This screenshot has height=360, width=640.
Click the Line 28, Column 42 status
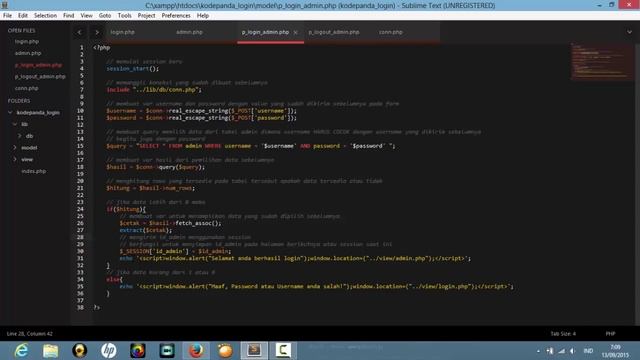29,333
